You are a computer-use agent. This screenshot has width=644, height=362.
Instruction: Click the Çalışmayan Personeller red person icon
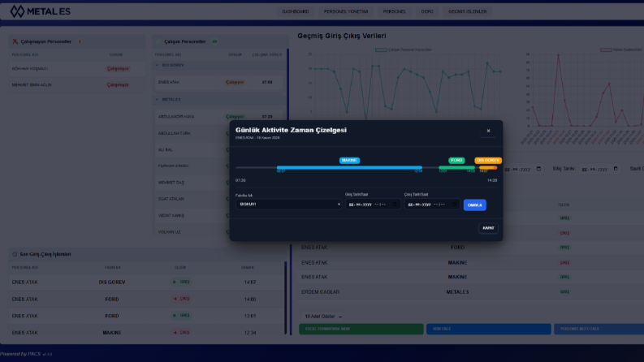pyautogui.click(x=15, y=41)
